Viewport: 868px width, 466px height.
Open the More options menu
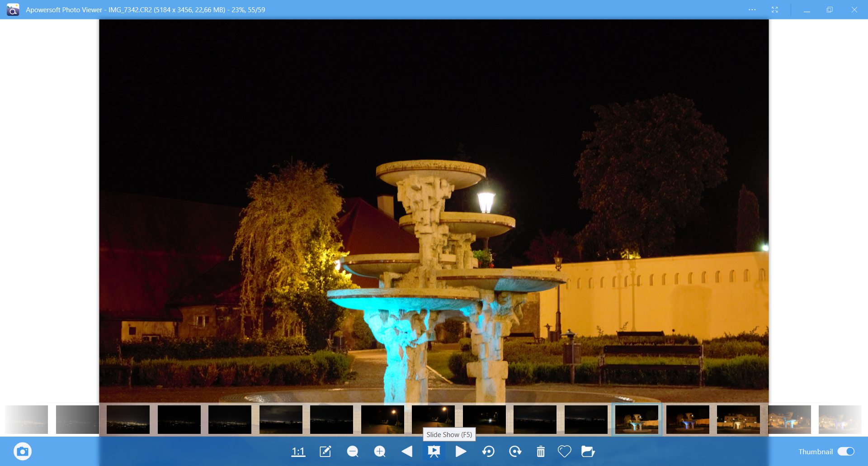(752, 10)
